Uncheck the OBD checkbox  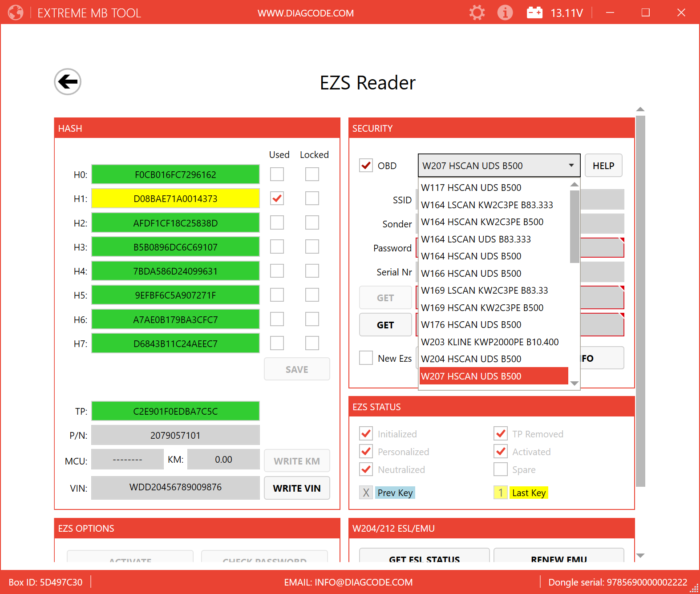coord(366,166)
